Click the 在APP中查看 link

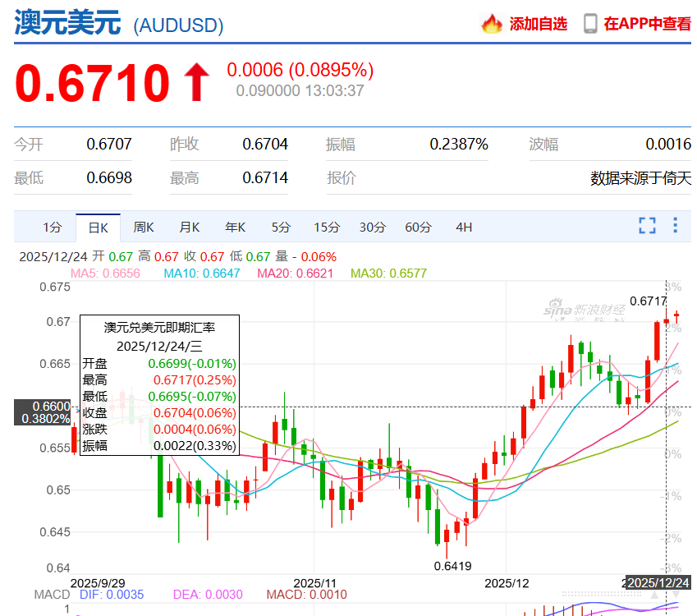(x=647, y=24)
